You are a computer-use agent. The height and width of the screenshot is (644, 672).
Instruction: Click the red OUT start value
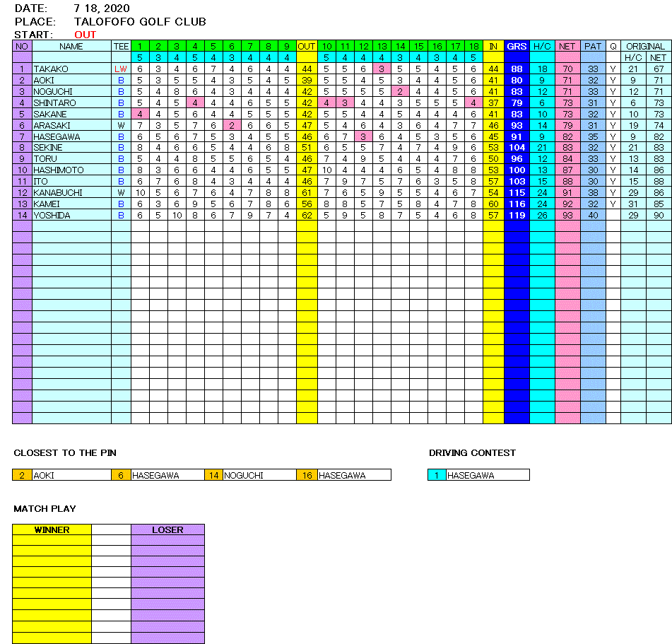[x=85, y=35]
